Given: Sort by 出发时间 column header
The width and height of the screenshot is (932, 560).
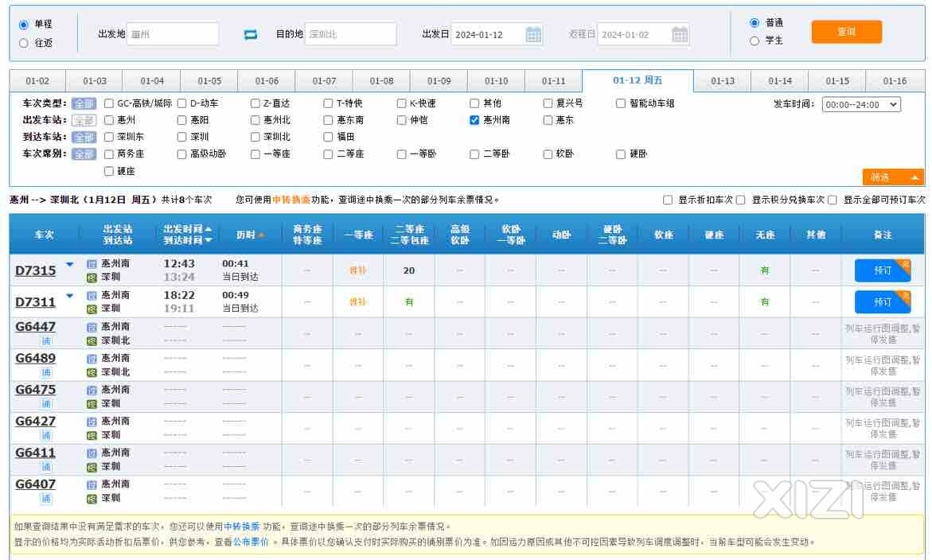Looking at the screenshot, I should point(187,229).
